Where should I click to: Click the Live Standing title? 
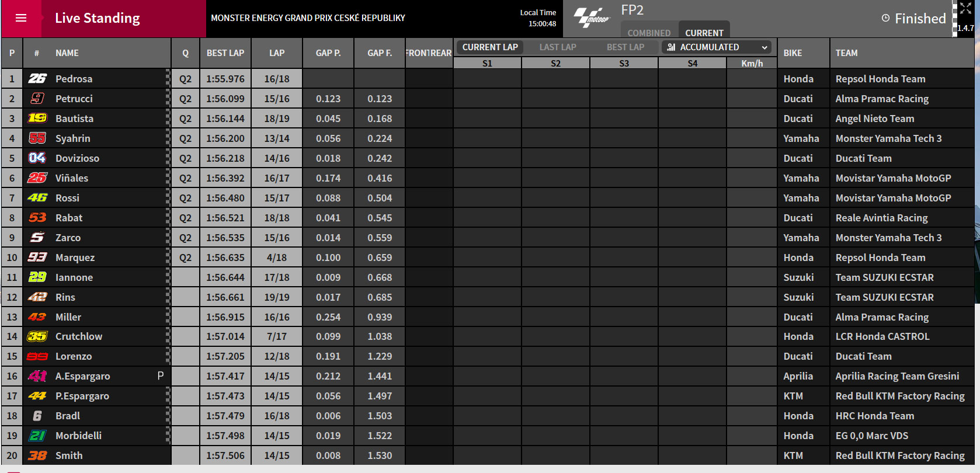98,18
